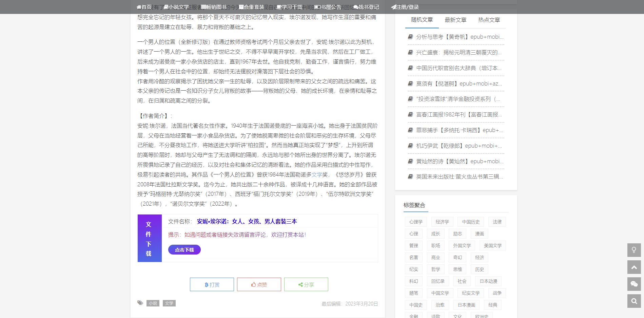This screenshot has height=318, width=644.
Task: Click the WeChat floating side icon
Action: pyautogui.click(x=634, y=284)
